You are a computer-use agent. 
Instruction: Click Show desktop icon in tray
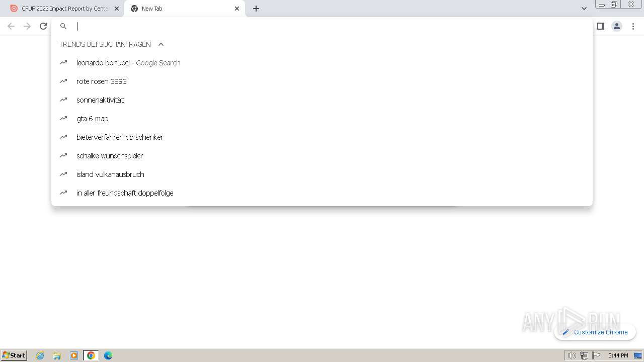[638, 355]
